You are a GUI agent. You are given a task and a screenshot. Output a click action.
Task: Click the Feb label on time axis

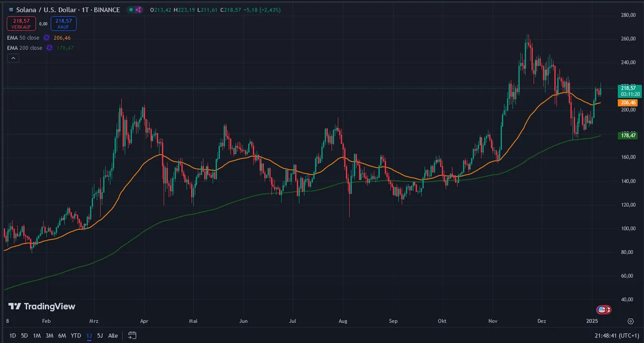pyautogui.click(x=46, y=321)
